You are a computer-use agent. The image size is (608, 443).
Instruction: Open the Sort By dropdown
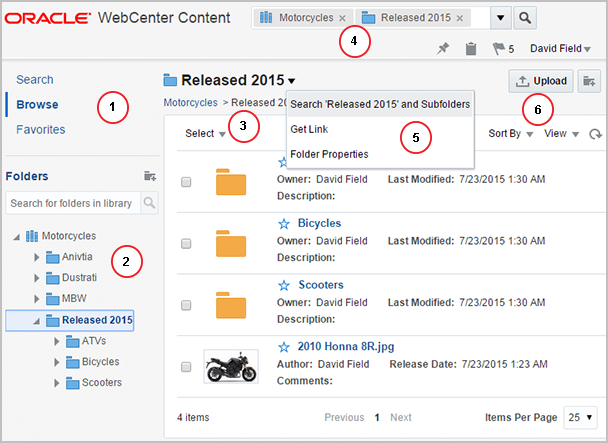click(511, 133)
